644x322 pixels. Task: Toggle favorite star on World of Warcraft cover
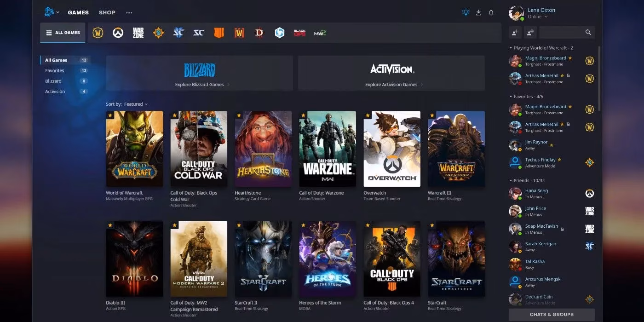point(110,115)
